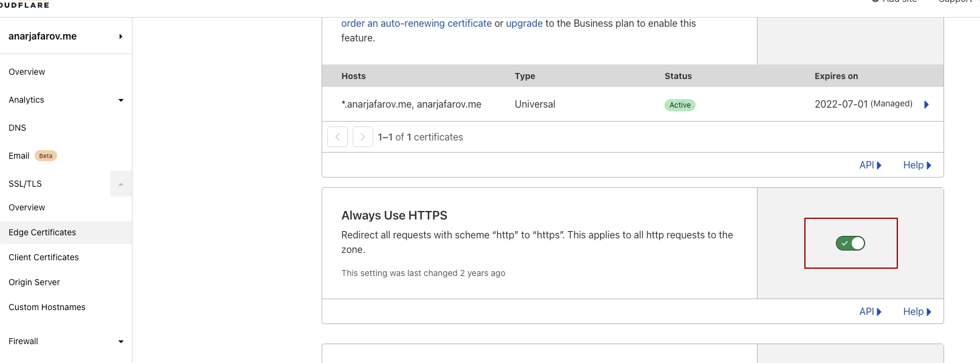Follow the 'order an auto-renewing certificate' link

[x=416, y=23]
